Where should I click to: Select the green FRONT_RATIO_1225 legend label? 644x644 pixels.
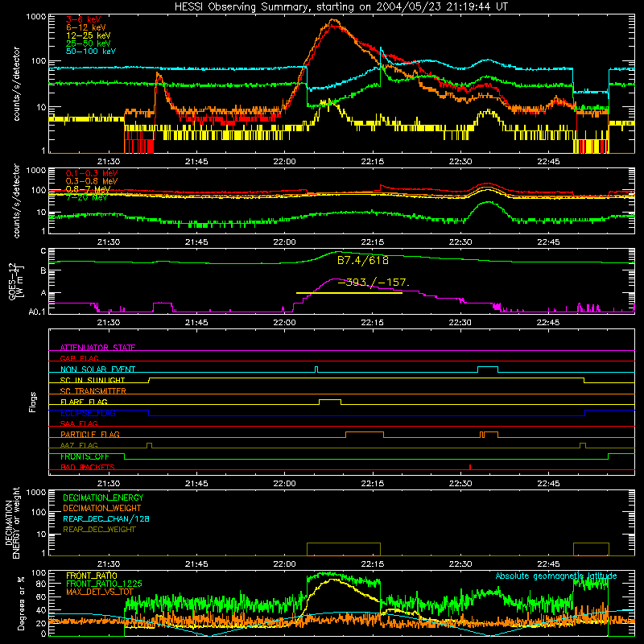point(104,584)
